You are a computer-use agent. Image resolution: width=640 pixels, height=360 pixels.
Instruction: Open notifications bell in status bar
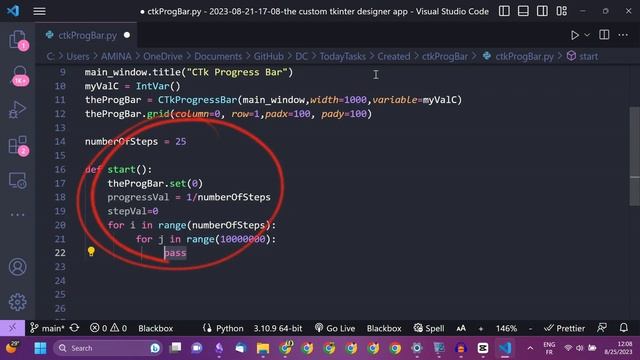pos(624,328)
